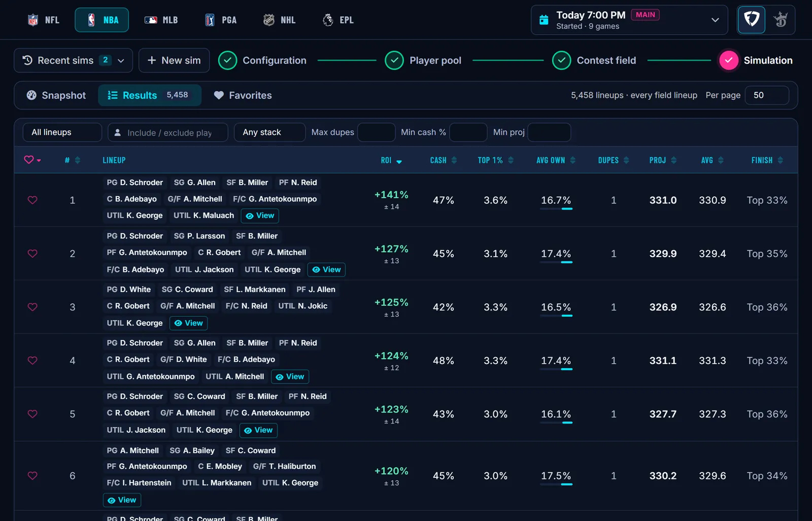Open the Snapshot view
The image size is (812, 521).
coord(56,95)
